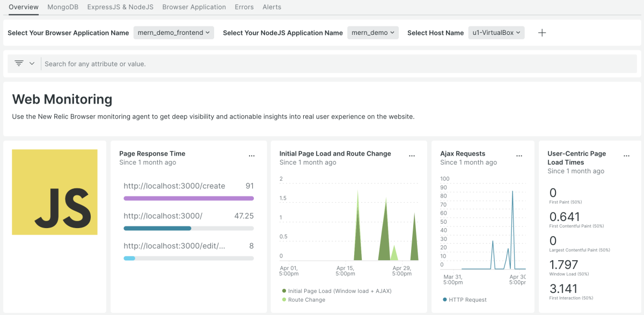Click the purple bar for the create page

(188, 198)
